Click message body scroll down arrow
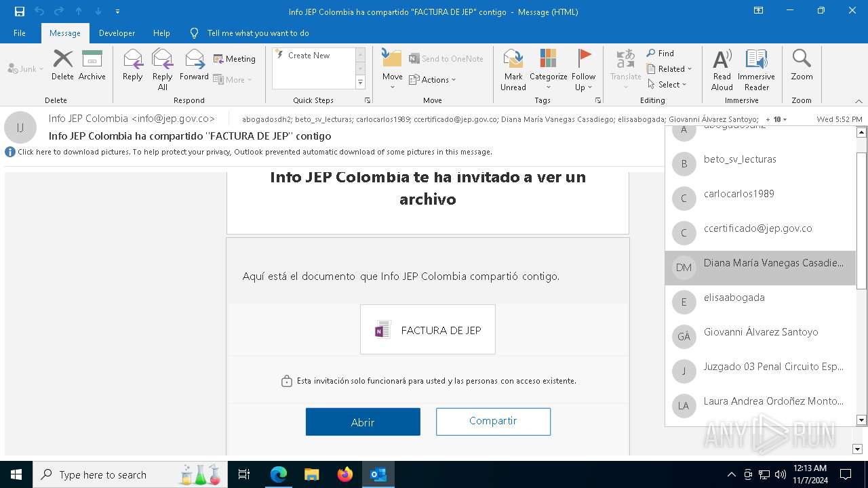The image size is (868, 488). pos(857,449)
